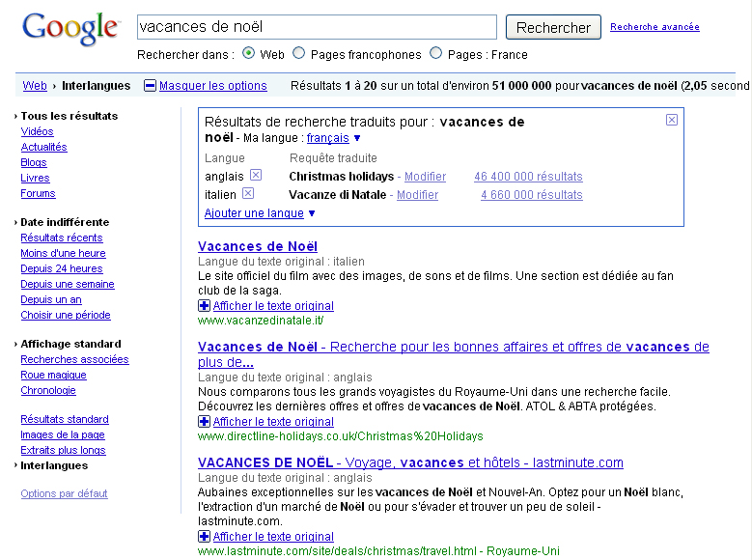The image size is (752, 560).
Task: Open Chronologie view
Action: click(x=48, y=390)
